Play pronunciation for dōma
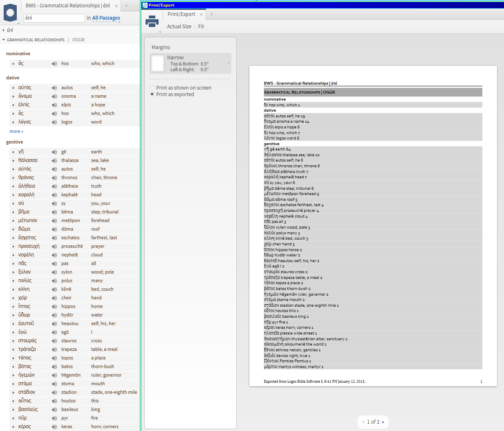This screenshot has height=431, width=504. coord(54,229)
